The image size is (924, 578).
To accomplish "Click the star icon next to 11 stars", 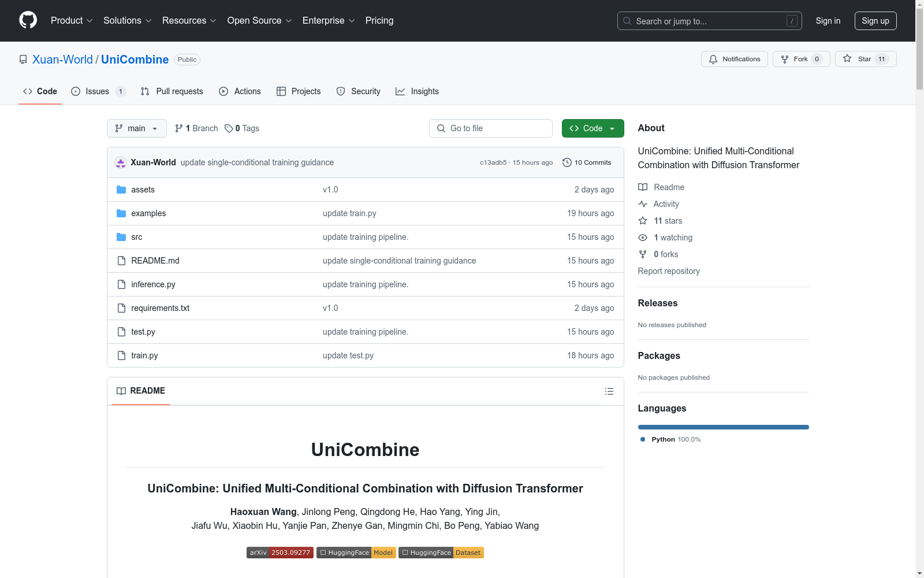I will pos(643,221).
